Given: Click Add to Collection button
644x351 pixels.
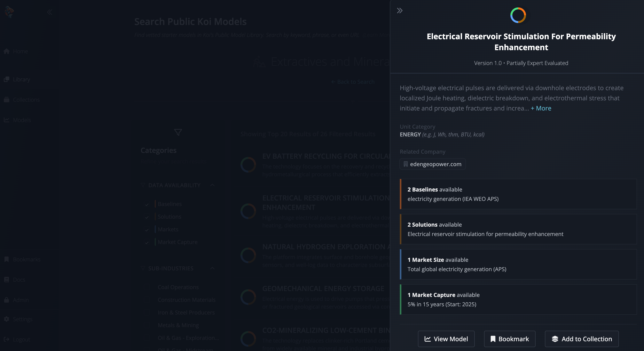Looking at the screenshot, I should tap(582, 339).
